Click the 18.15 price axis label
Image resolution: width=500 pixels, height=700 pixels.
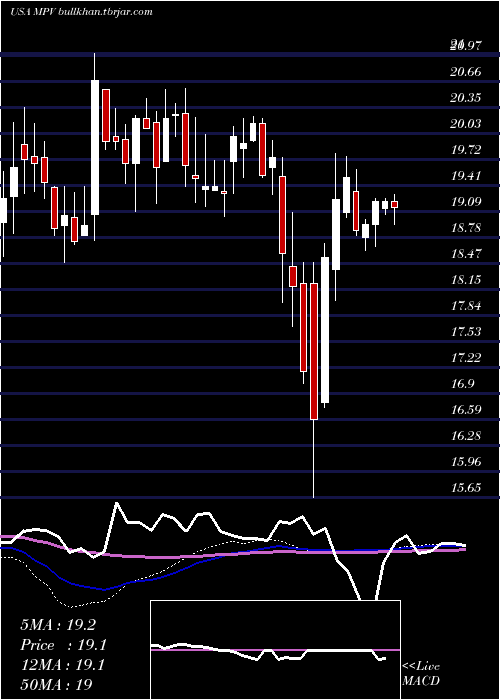click(466, 279)
